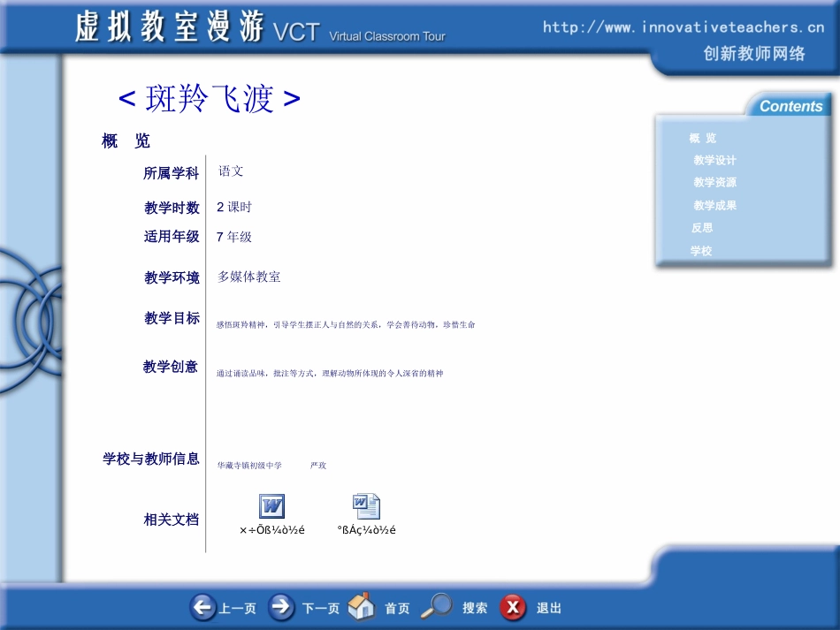Go to 下一页 label

[321, 609]
